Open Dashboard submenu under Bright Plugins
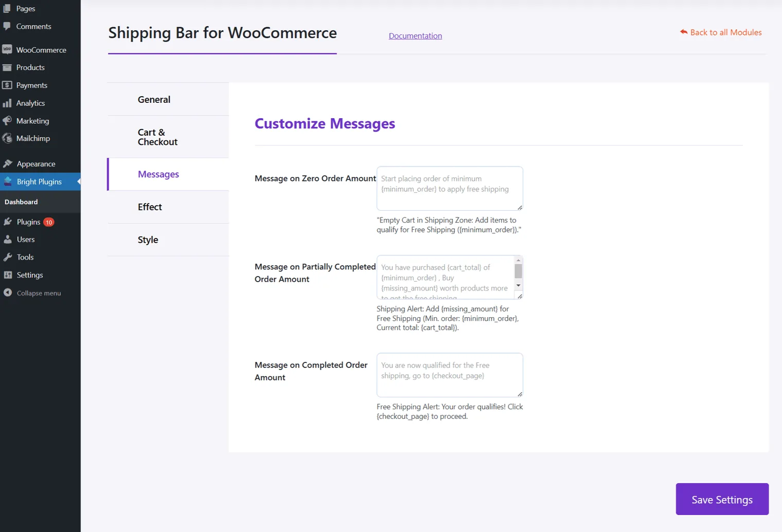Viewport: 782px width, 532px height. (21, 202)
